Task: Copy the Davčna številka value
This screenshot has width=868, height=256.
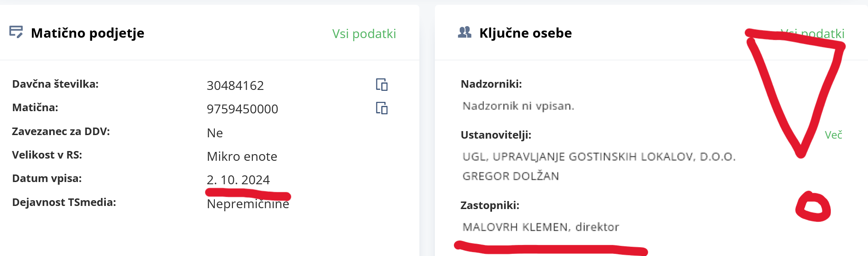Action: pos(382,85)
